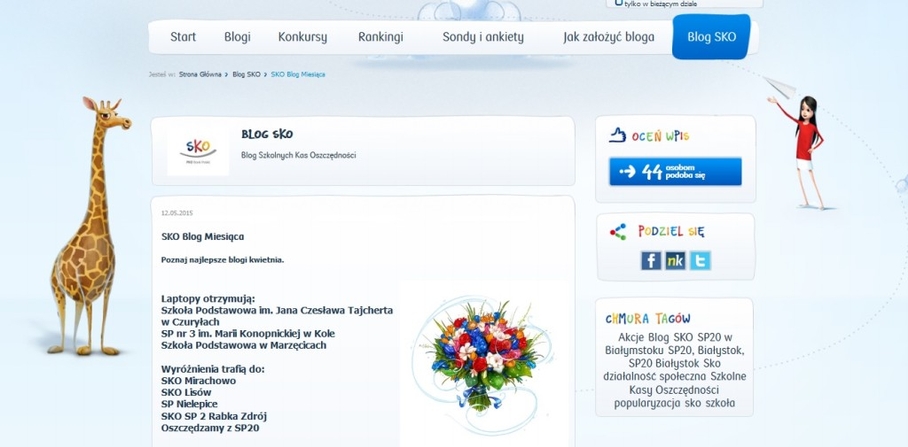Open the Konkursy page
The height and width of the screenshot is (447, 908).
pyautogui.click(x=302, y=37)
